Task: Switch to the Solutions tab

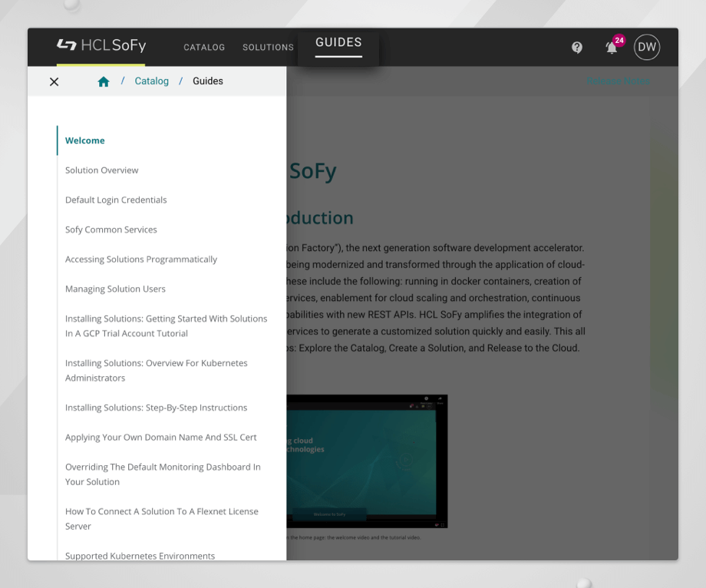Action: (268, 48)
